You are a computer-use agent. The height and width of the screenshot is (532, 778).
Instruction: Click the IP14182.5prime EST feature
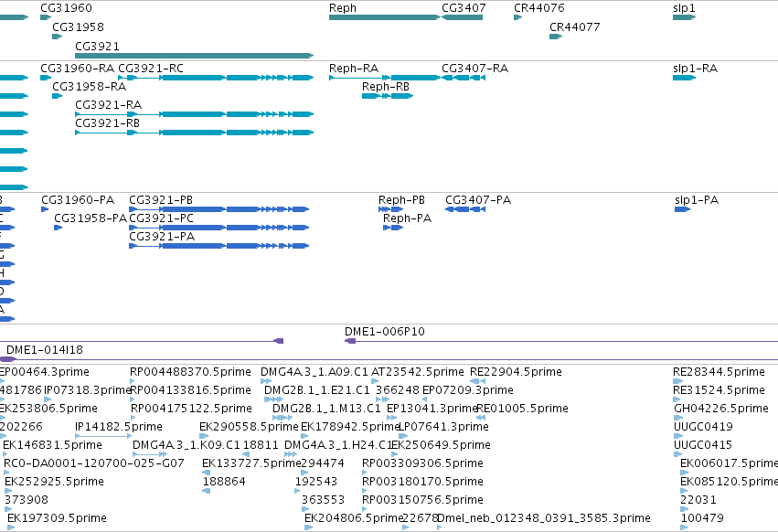point(103,436)
